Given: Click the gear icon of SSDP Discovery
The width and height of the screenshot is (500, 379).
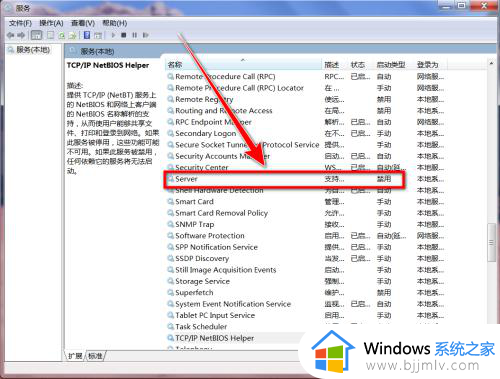Looking at the screenshot, I should coord(171,258).
